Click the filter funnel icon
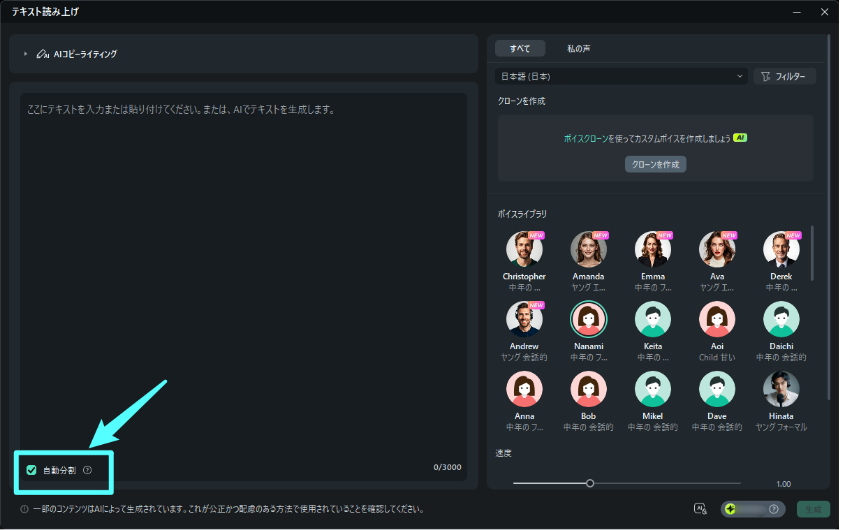841x530 pixels. tap(765, 76)
